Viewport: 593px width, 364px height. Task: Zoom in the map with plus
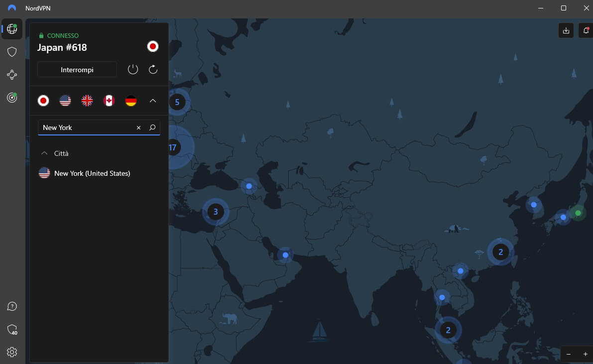tap(586, 354)
